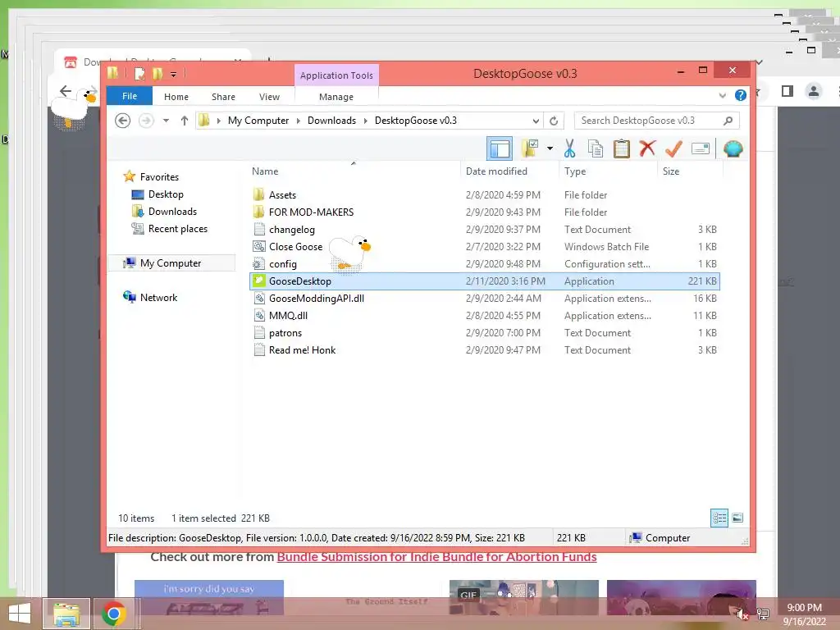840x630 pixels.
Task: Click the folder options toolbar icon
Action: point(530,148)
